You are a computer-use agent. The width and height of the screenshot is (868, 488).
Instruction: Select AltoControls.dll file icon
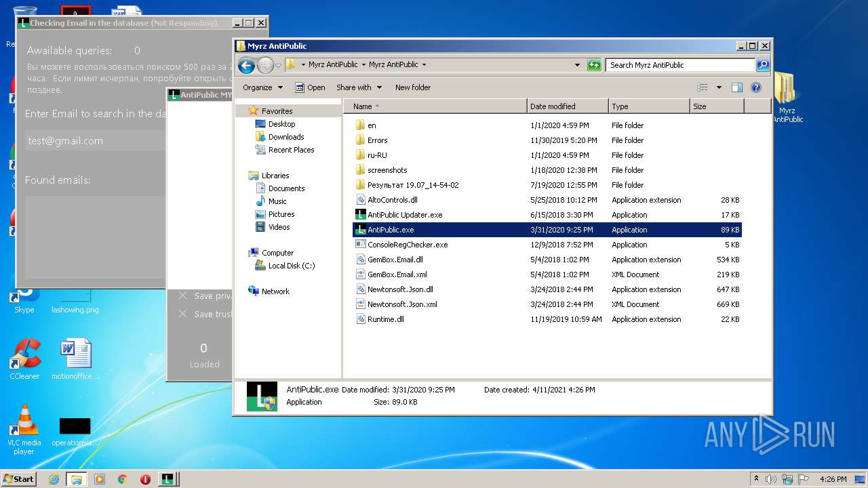(x=360, y=200)
